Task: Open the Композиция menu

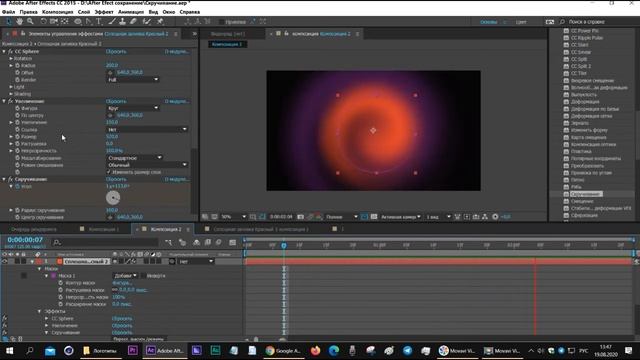Action: [x=58, y=12]
